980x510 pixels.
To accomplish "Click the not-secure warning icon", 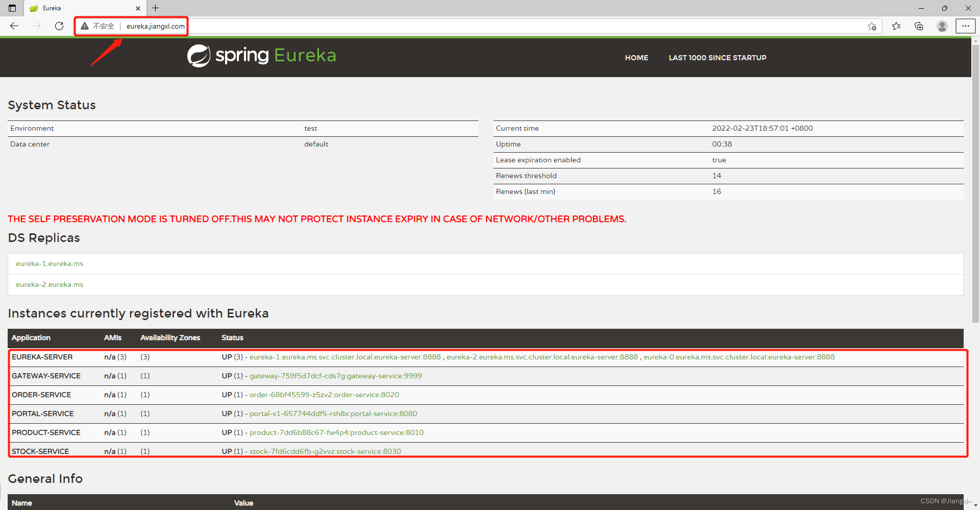I will 85,26.
